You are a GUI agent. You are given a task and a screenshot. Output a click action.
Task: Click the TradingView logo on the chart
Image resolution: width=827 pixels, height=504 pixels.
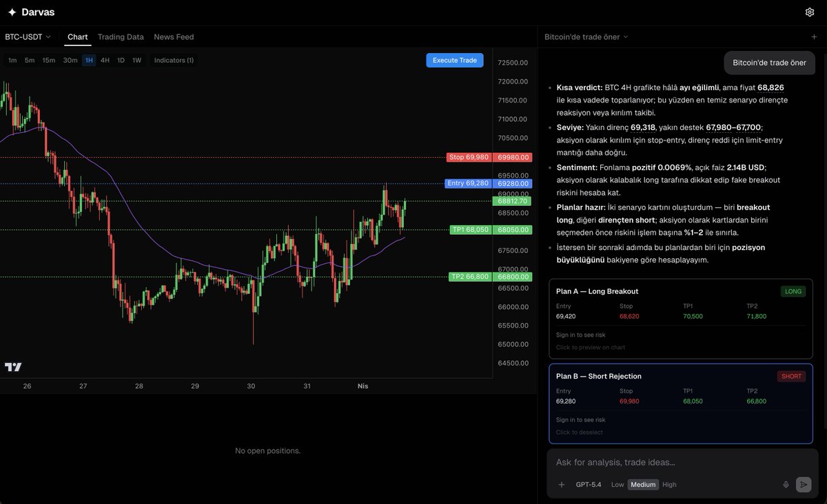(x=13, y=367)
